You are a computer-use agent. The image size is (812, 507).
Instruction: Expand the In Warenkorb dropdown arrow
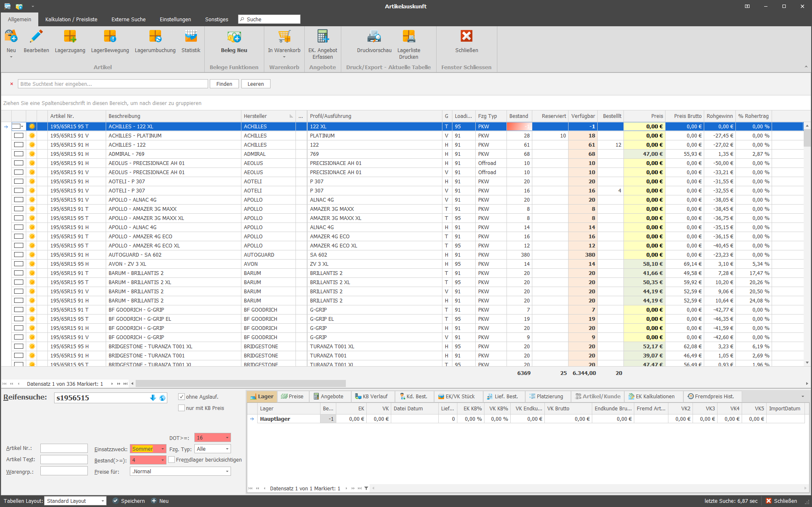point(284,57)
